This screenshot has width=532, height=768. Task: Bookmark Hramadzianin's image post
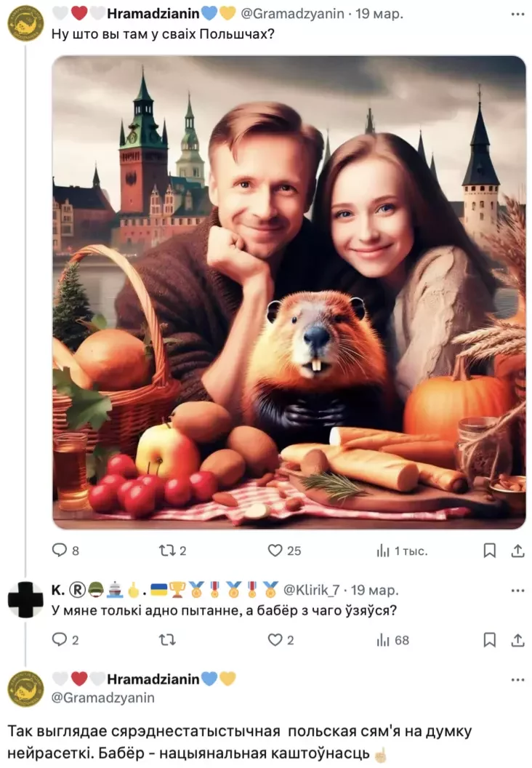pyautogui.click(x=490, y=551)
